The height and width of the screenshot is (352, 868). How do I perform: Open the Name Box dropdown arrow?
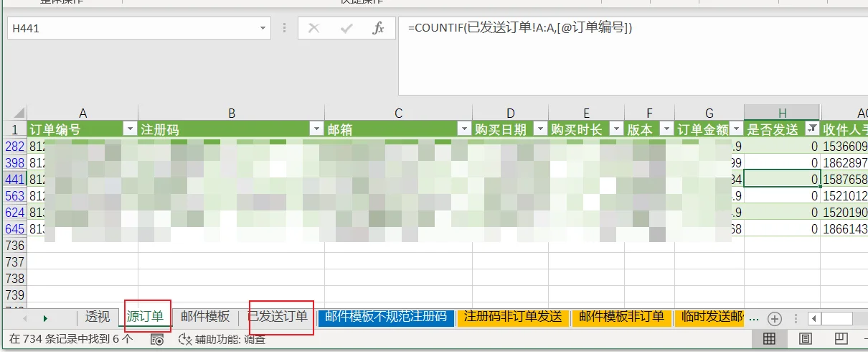point(263,29)
